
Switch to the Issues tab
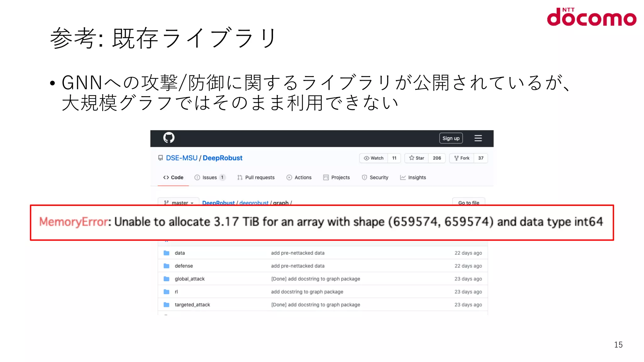pyautogui.click(x=209, y=178)
